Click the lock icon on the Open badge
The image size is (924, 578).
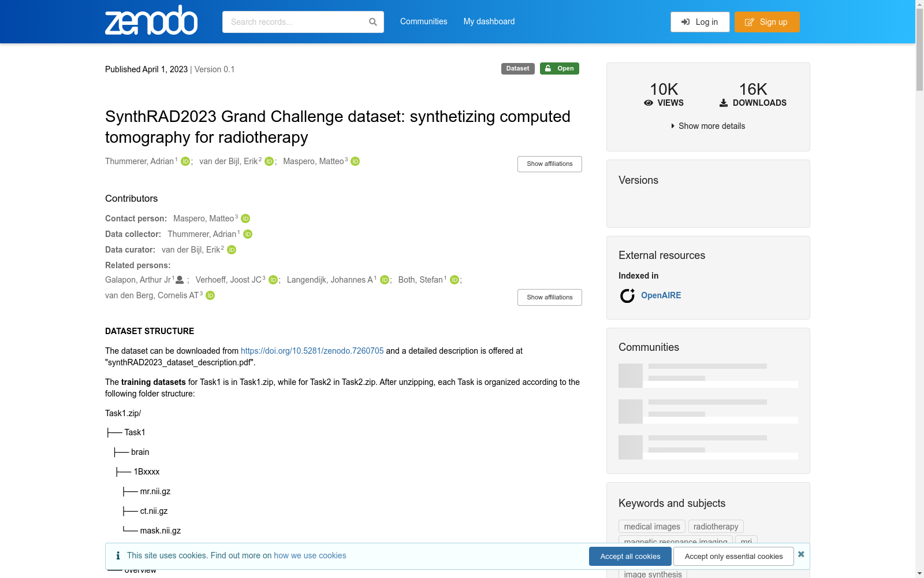(x=547, y=68)
